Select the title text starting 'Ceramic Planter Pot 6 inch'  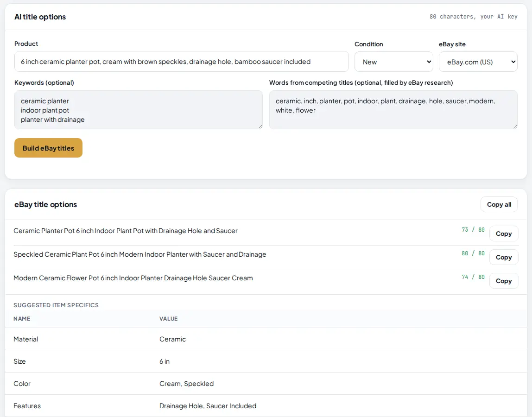pyautogui.click(x=126, y=231)
